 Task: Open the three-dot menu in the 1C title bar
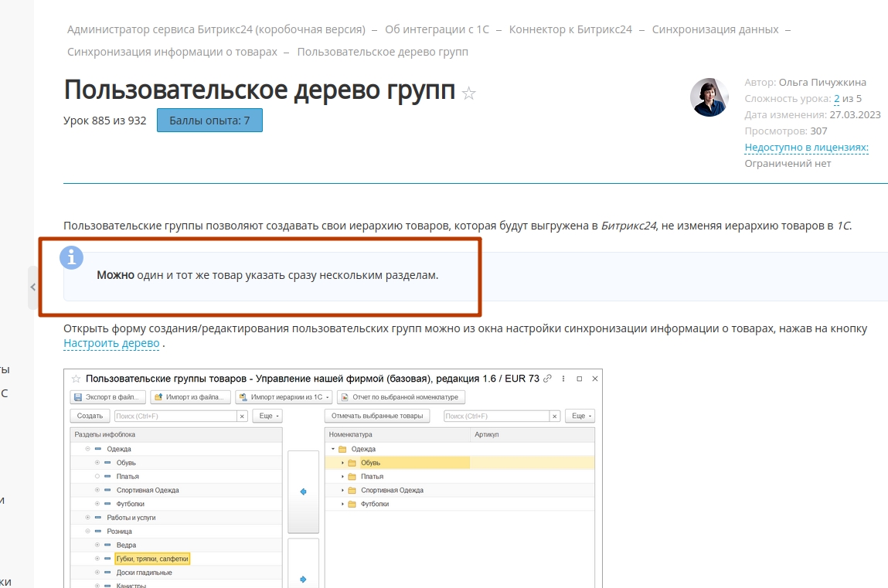pyautogui.click(x=563, y=379)
